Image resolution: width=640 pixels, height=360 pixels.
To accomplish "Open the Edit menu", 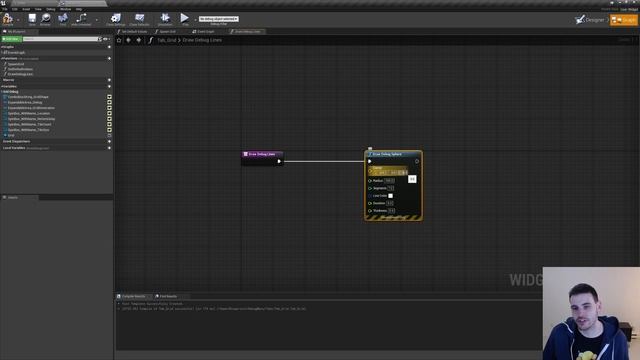I will pos(15,9).
